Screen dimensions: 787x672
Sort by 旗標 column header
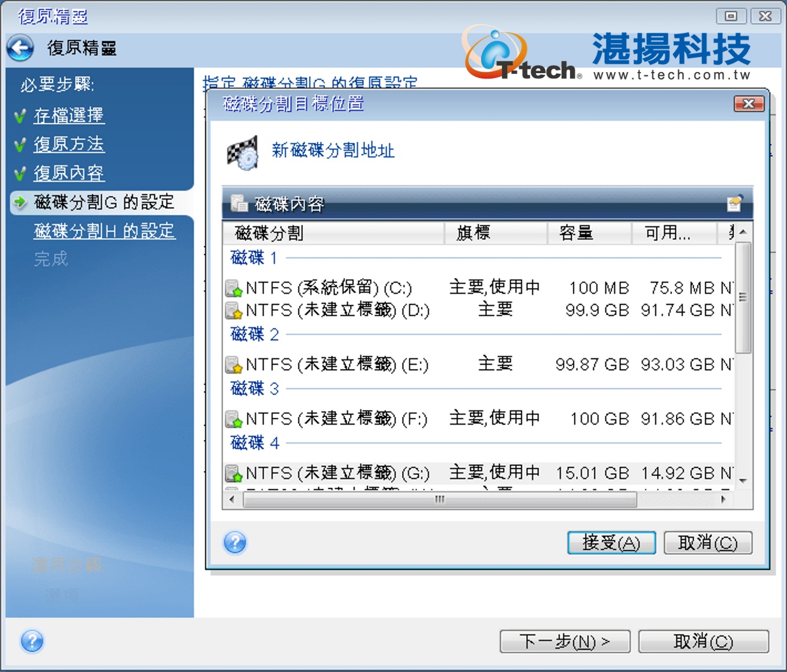click(496, 233)
